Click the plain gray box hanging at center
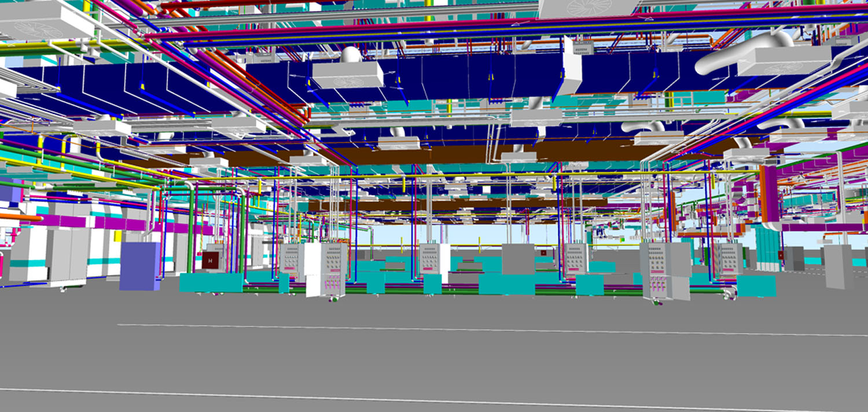Screen dimensions: 868x412 click(517, 259)
